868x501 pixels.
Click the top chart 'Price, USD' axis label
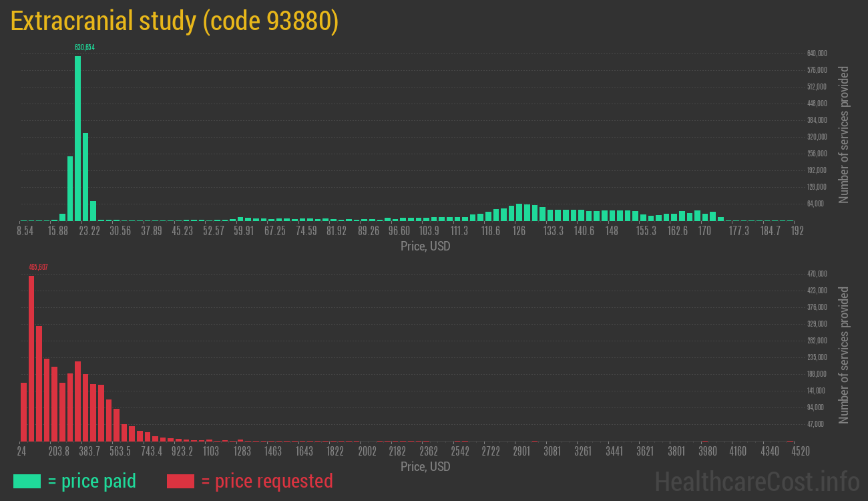[x=425, y=246]
